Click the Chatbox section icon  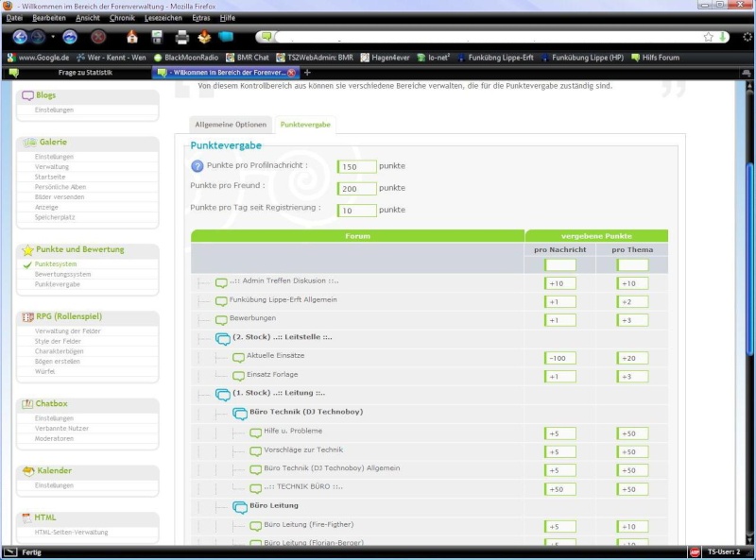tap(27, 404)
